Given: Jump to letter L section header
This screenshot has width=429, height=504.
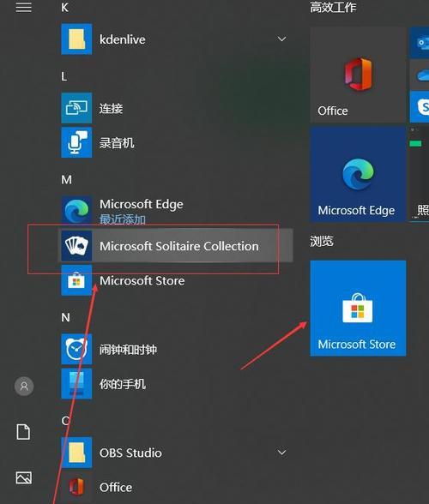Looking at the screenshot, I should [64, 76].
